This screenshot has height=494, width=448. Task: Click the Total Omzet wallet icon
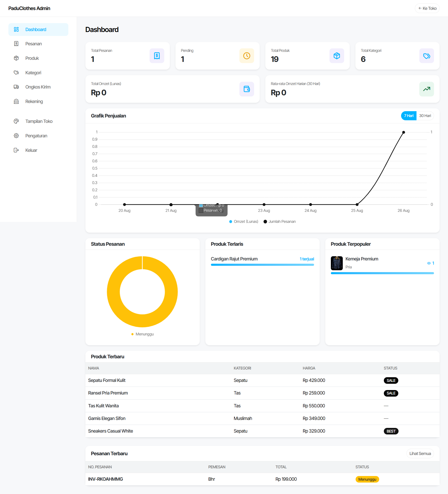tap(247, 89)
